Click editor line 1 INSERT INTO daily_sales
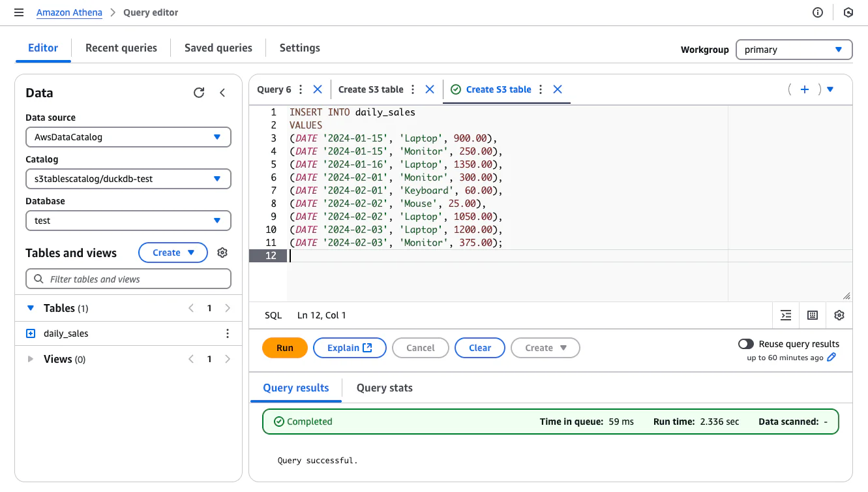 coord(353,112)
